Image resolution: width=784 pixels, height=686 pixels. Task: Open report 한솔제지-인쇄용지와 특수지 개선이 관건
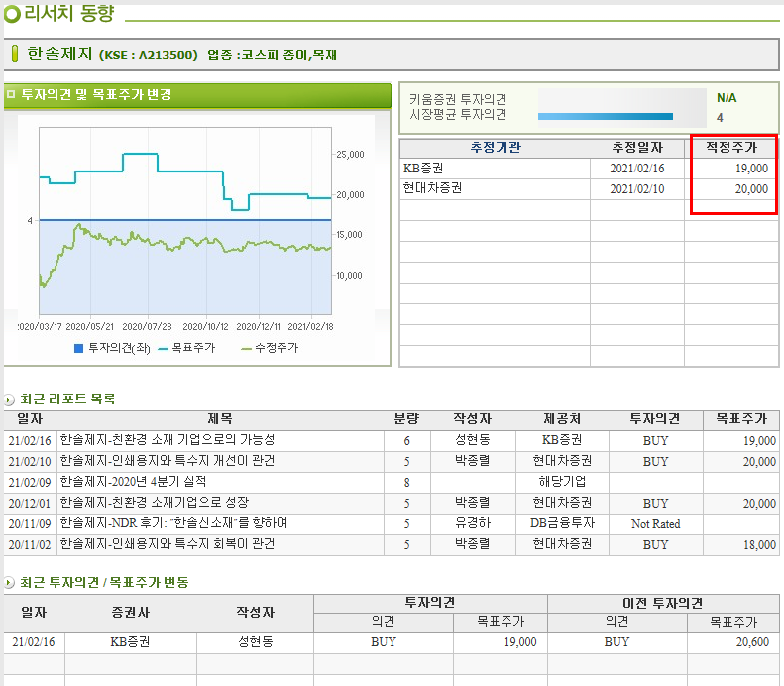tap(168, 461)
